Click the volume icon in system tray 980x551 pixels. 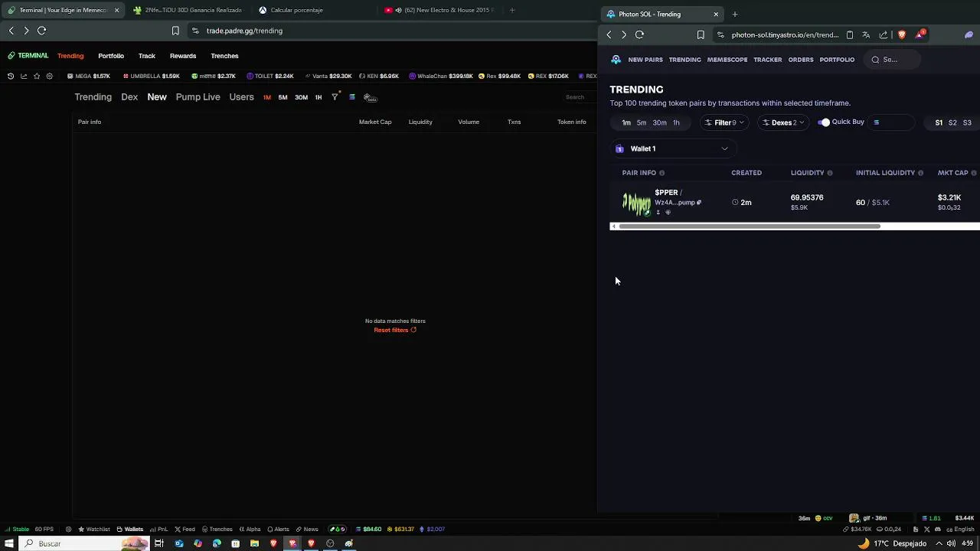951,543
